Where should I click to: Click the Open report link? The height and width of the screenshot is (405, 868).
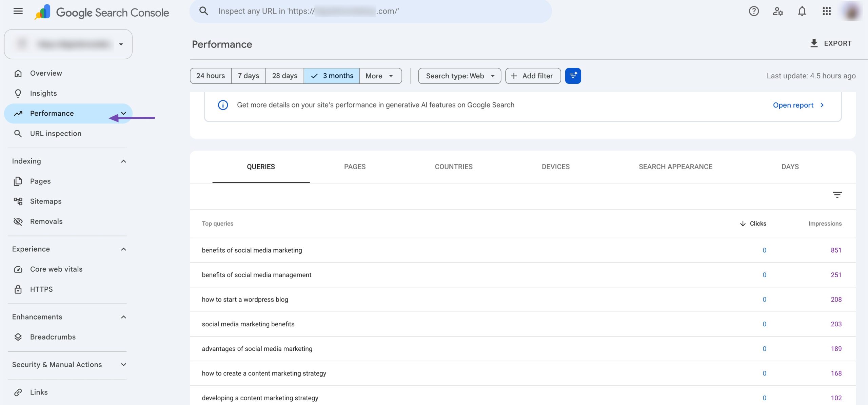(x=798, y=105)
